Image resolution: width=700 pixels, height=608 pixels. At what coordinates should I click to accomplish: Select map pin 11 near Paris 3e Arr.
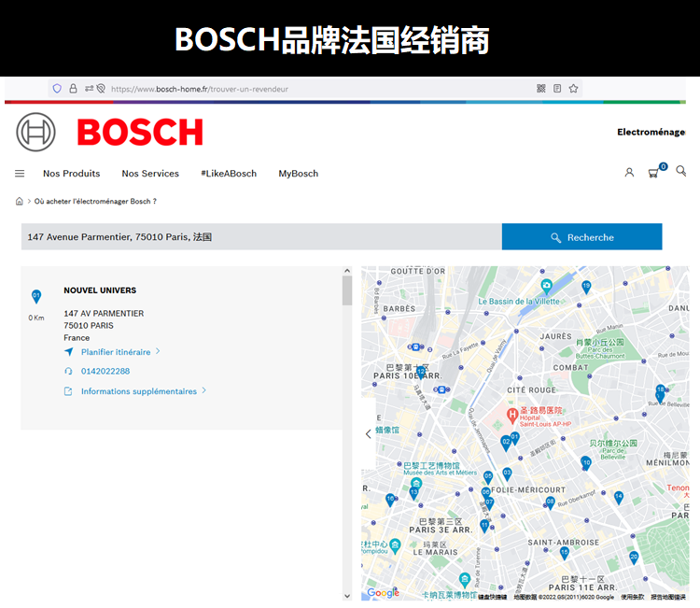click(484, 526)
